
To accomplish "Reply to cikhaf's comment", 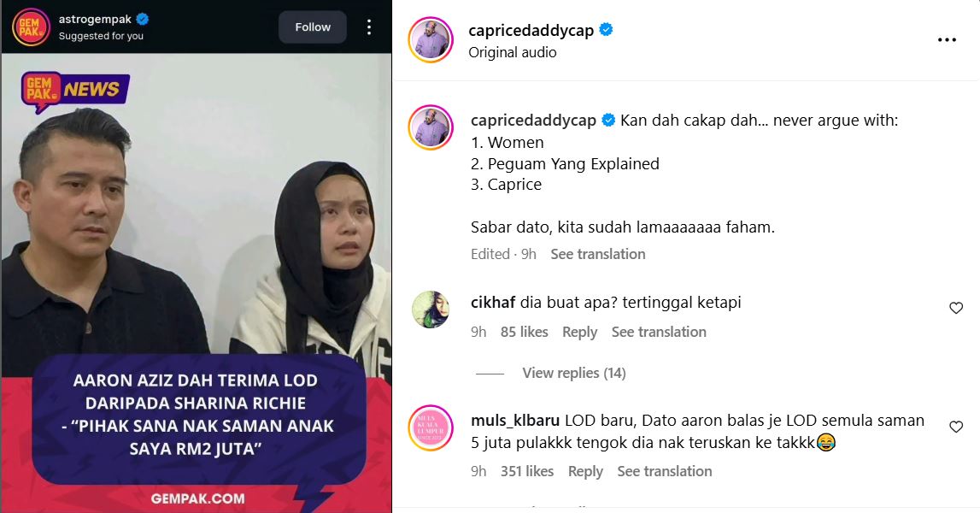I will coord(579,332).
